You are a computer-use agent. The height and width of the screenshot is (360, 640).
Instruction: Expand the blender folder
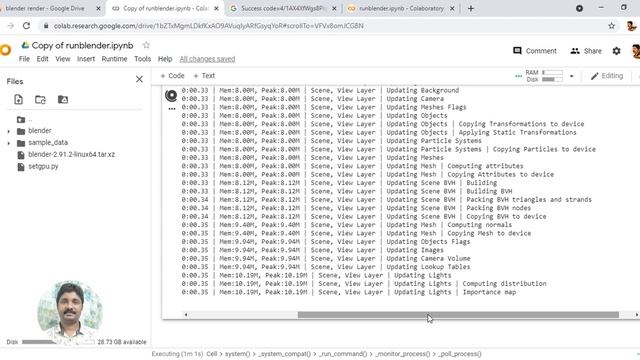(9, 131)
